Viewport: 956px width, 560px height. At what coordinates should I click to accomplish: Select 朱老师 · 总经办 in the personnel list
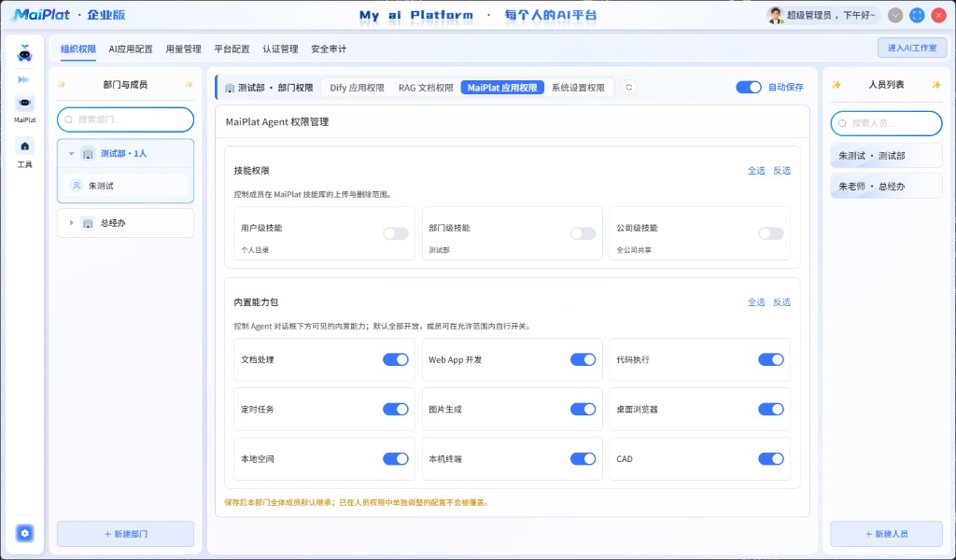point(887,187)
